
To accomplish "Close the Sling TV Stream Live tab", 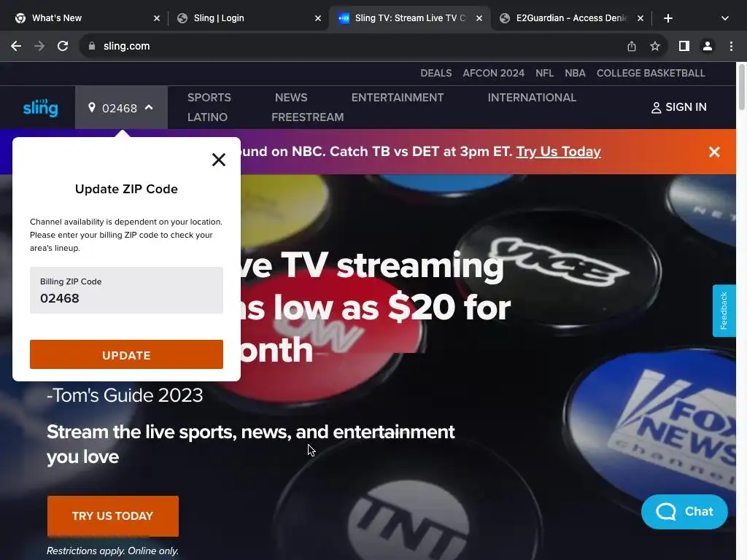I will pyautogui.click(x=479, y=18).
